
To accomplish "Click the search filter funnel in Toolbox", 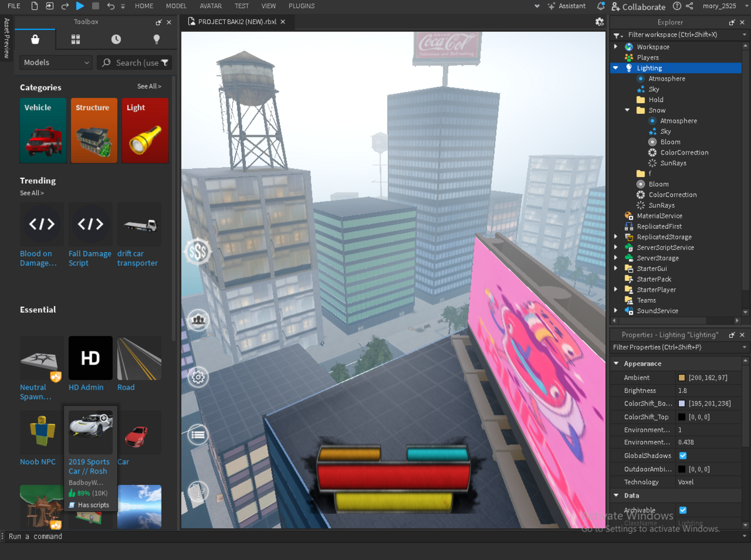I will click(x=165, y=63).
